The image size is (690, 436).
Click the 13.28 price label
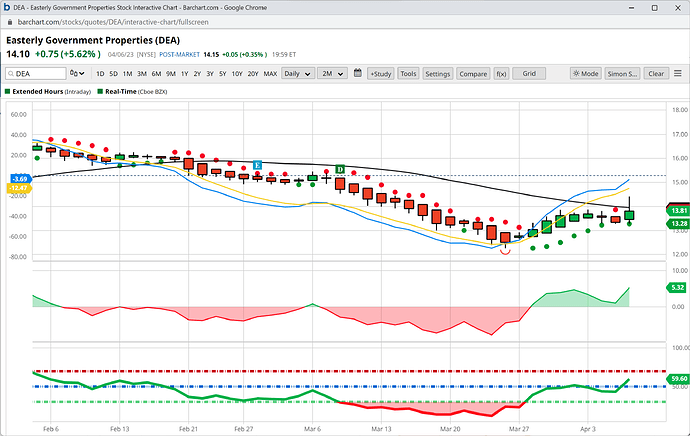[x=679, y=223]
